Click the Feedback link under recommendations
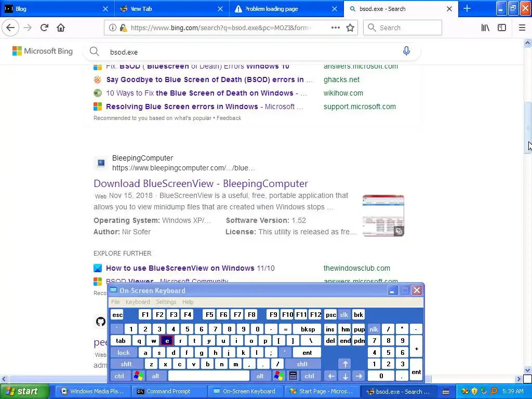This screenshot has height=399, width=532. coord(229,118)
